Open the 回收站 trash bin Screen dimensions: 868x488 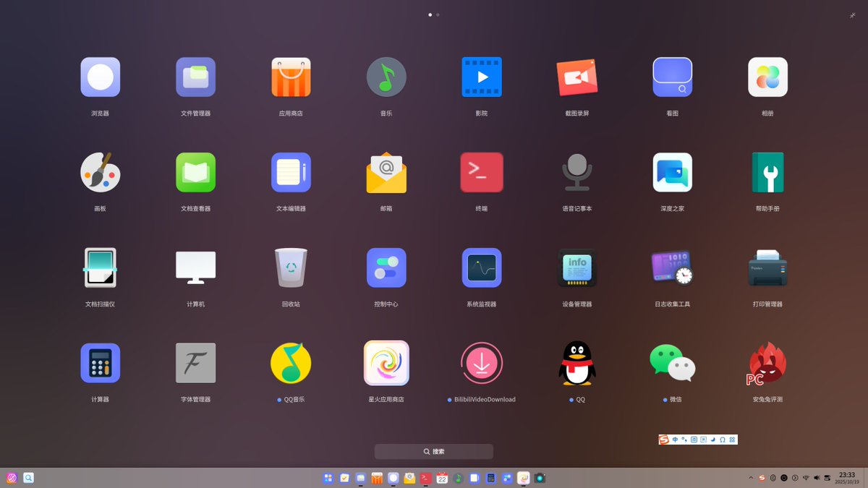[x=291, y=267]
